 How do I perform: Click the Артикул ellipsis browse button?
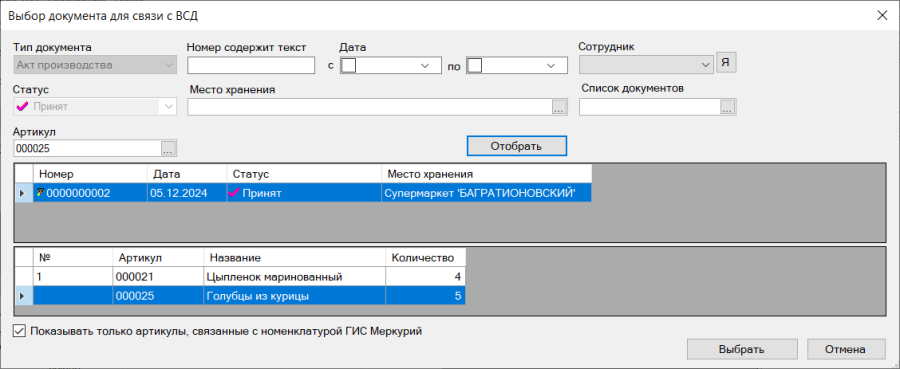[x=168, y=149]
